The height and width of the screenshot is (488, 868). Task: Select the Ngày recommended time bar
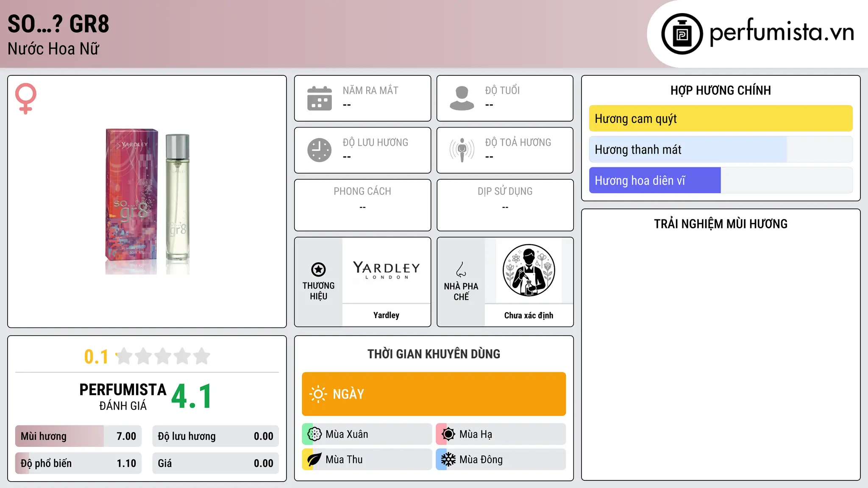pyautogui.click(x=434, y=394)
